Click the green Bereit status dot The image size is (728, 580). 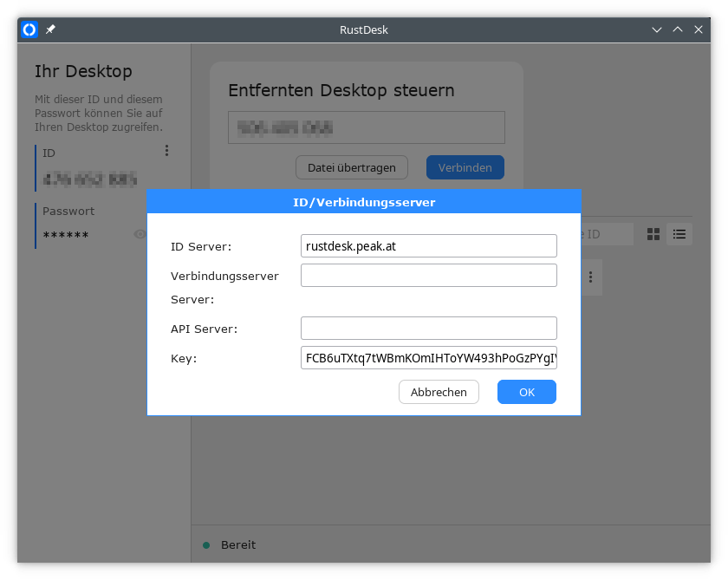pyautogui.click(x=205, y=544)
